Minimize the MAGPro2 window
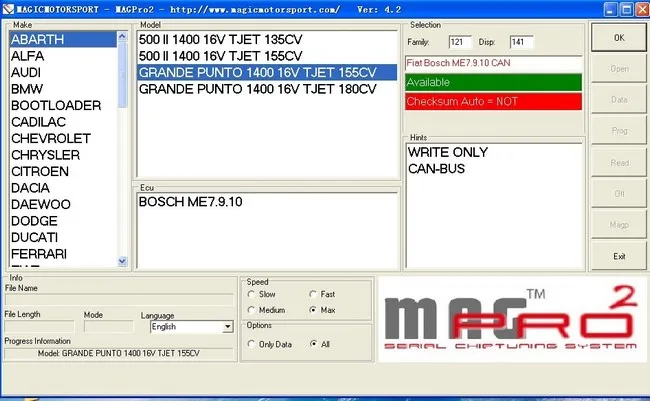Screen dimensions: 650x401 click(610, 9)
